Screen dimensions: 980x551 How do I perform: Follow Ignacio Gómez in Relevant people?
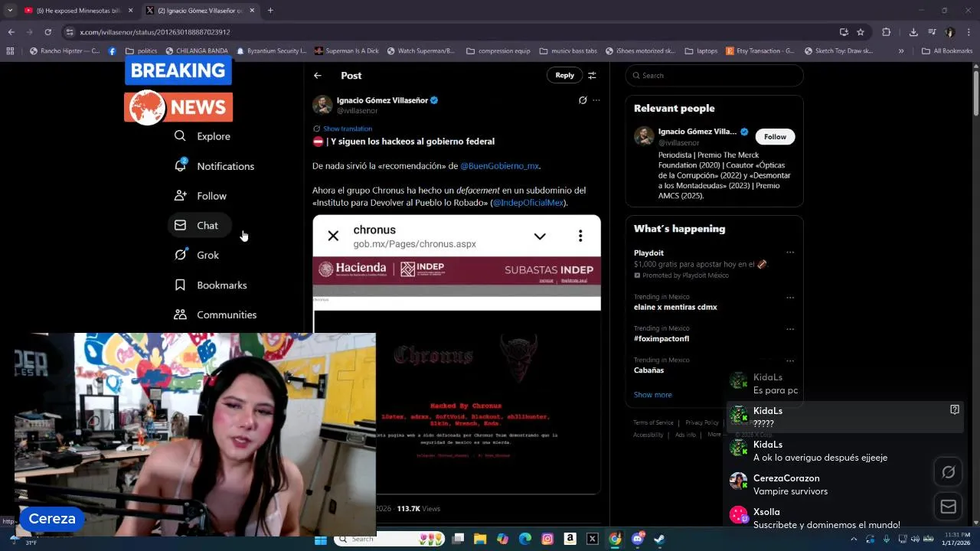pos(775,137)
